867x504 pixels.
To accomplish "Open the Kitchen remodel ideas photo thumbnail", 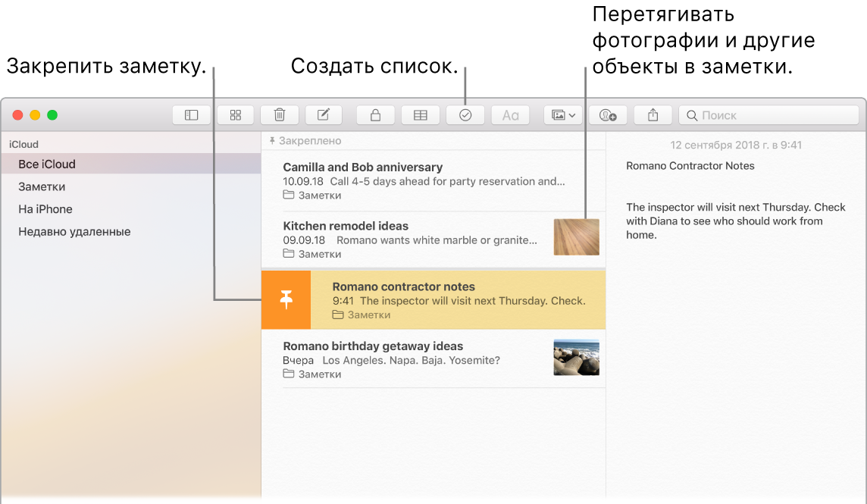I will pyautogui.click(x=576, y=236).
